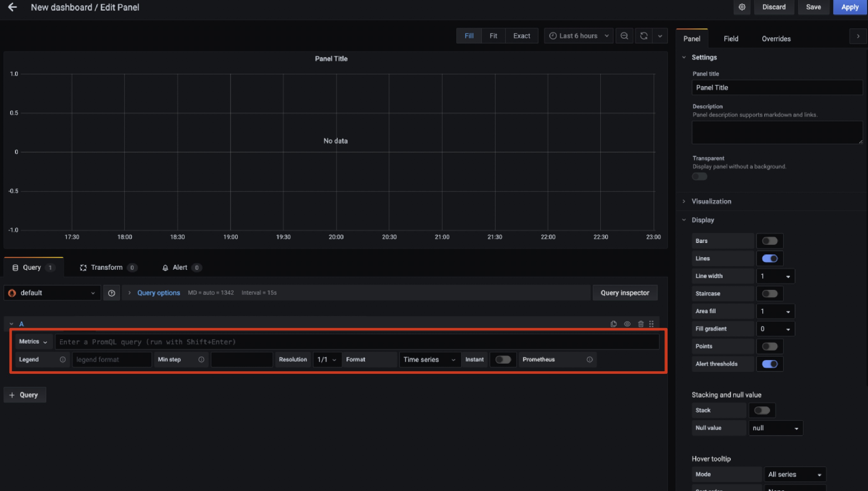The image size is (868, 491).
Task: Turn on the Instant query toggle
Action: 503,359
